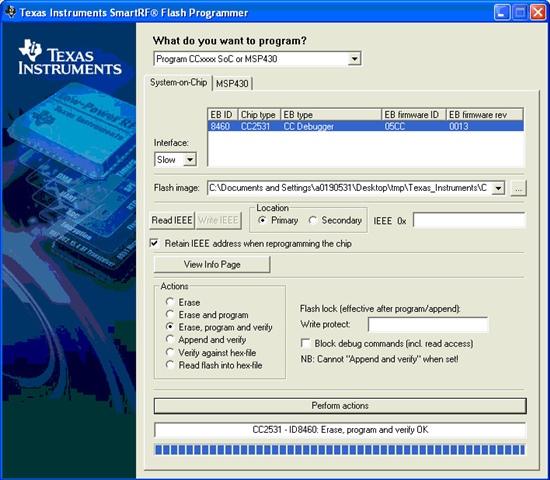Click the Read IEEE button

(172, 220)
